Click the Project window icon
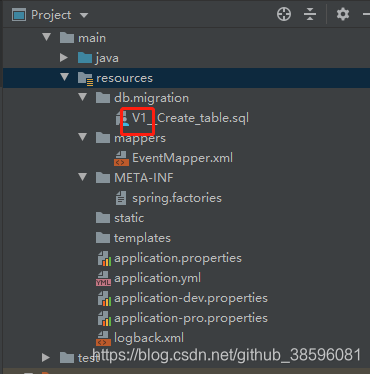This screenshot has width=370, height=374. point(19,15)
